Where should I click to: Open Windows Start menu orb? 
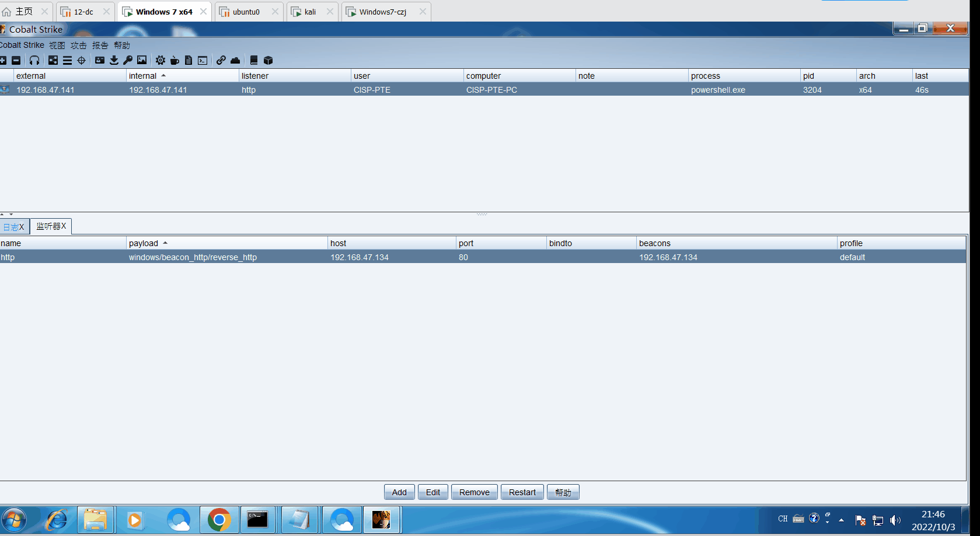(14, 520)
